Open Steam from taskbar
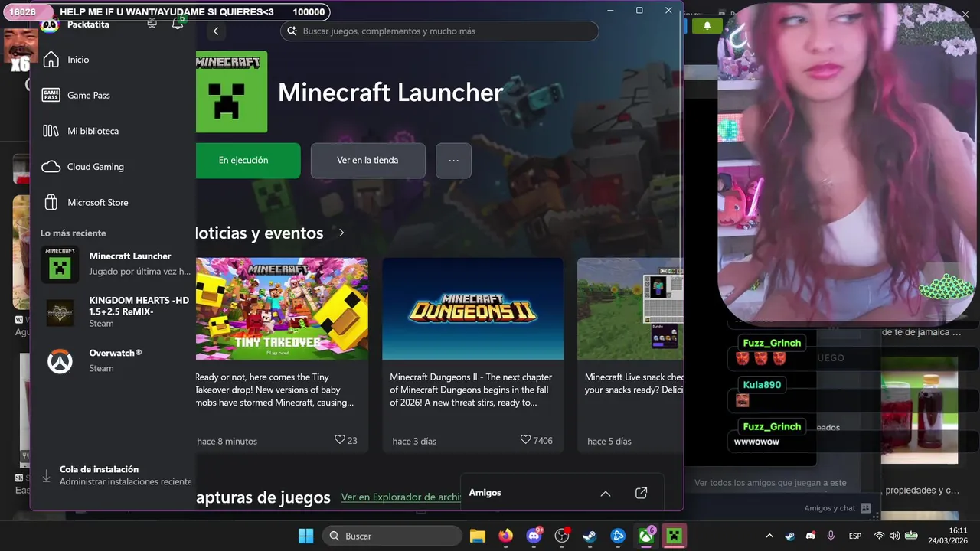Image resolution: width=980 pixels, height=551 pixels. (590, 536)
